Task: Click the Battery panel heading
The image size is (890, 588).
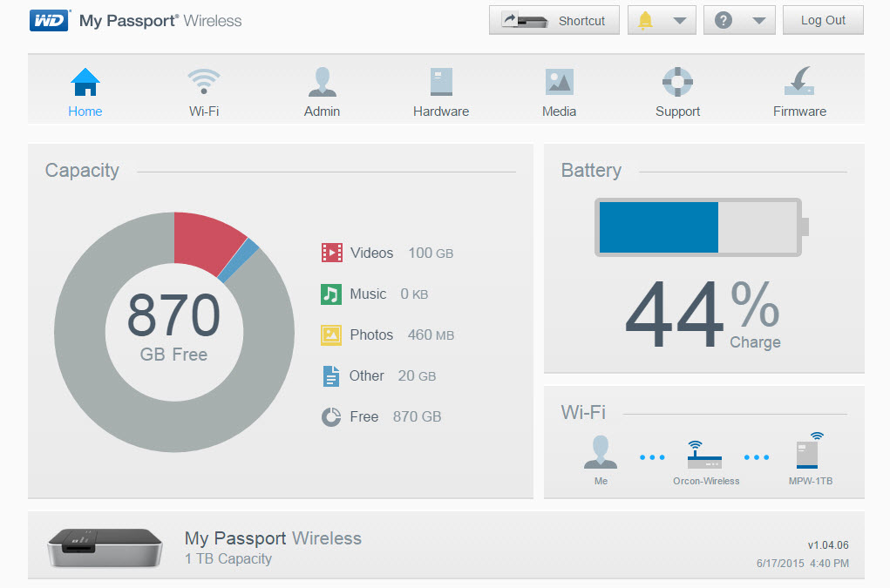Action: click(x=591, y=171)
